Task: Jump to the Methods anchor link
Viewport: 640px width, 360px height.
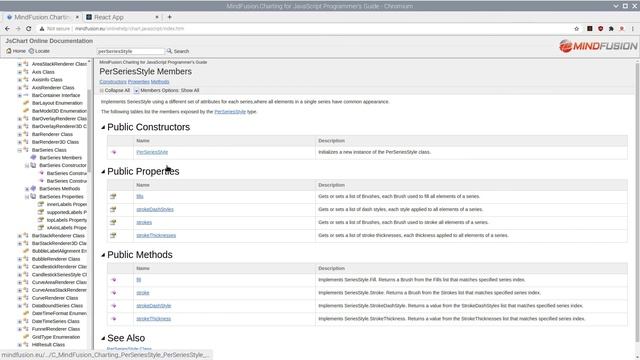Action: (160, 82)
